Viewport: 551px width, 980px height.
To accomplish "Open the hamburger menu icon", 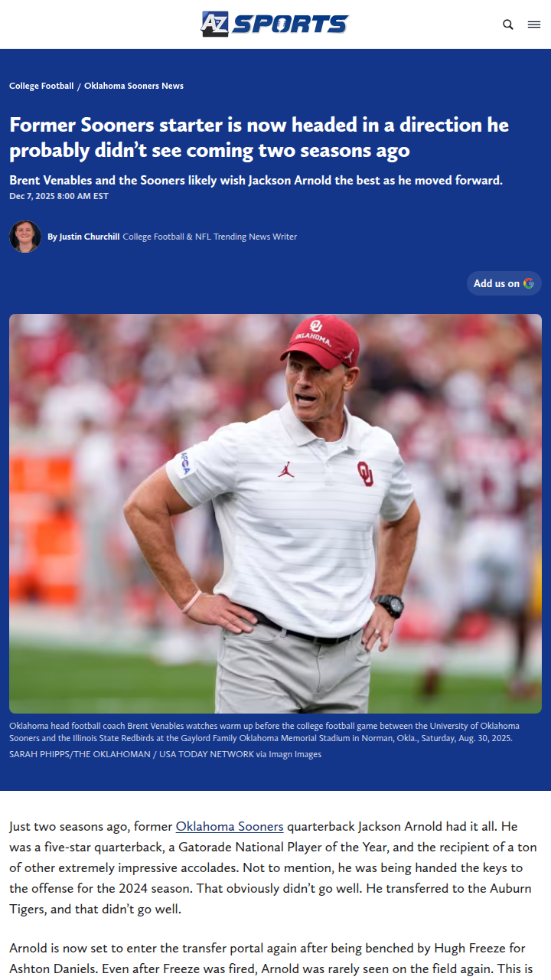I will [x=534, y=24].
